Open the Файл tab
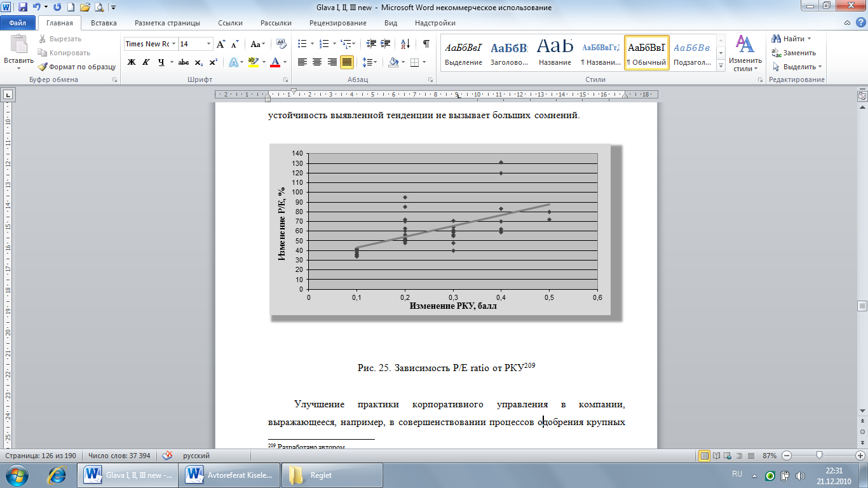Viewport: 868px width, 488px height. [18, 23]
